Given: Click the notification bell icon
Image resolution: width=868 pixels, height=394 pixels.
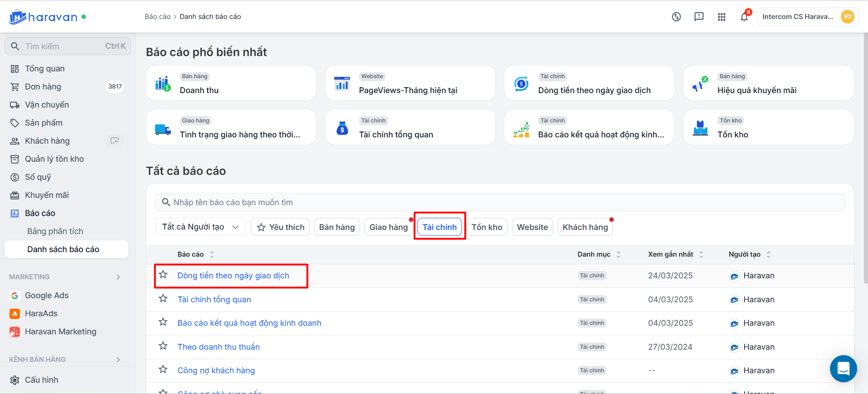Looking at the screenshot, I should tap(744, 17).
